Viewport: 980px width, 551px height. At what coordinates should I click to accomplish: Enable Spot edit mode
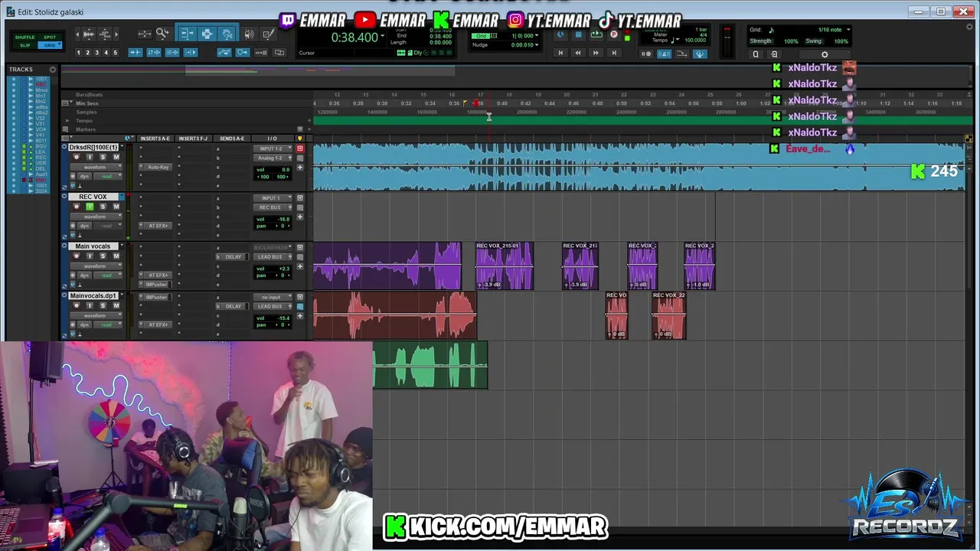click(x=50, y=37)
